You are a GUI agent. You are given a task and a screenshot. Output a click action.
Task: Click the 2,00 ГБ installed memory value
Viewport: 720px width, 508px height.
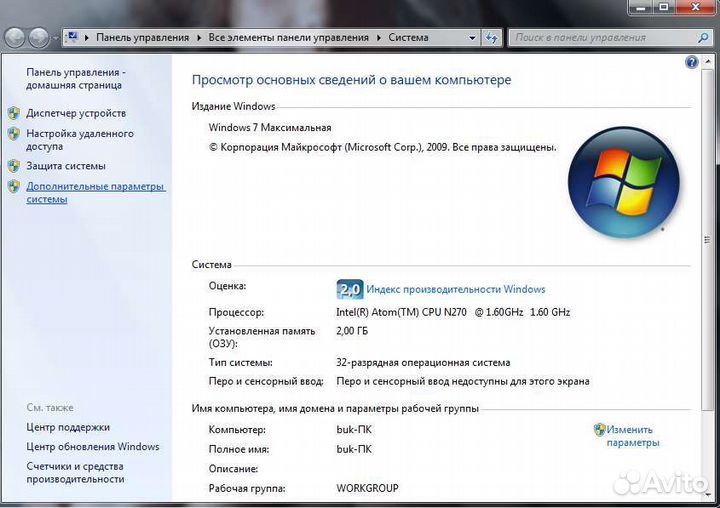click(352, 331)
